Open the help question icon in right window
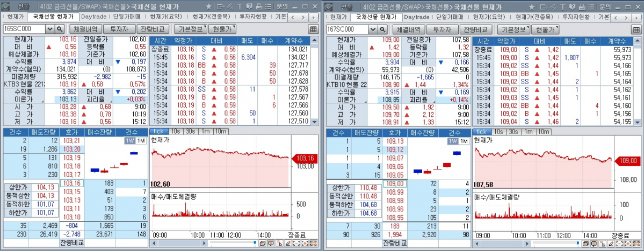The image size is (644, 251). click(x=571, y=6)
